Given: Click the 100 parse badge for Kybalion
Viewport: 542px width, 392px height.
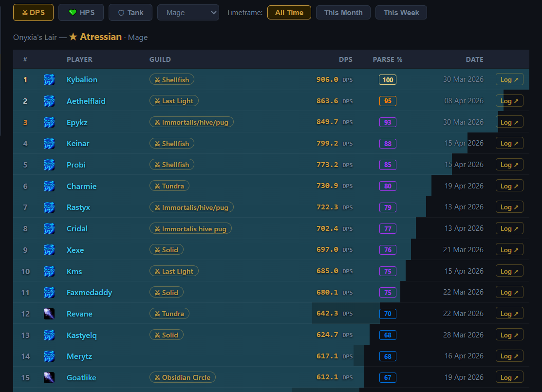Looking at the screenshot, I should coord(388,80).
